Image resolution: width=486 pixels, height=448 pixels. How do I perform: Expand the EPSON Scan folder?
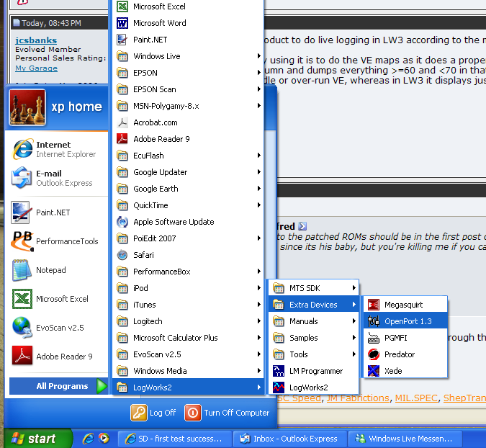click(x=188, y=89)
